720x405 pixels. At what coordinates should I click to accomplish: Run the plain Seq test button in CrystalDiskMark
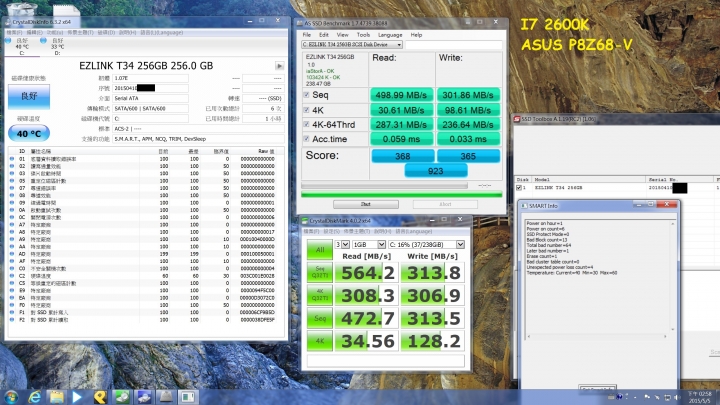320,318
